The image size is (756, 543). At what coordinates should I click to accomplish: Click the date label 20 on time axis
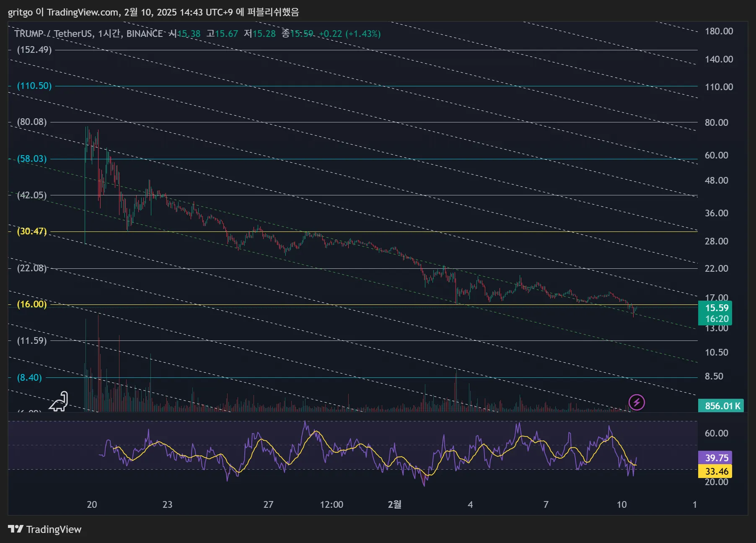point(92,504)
